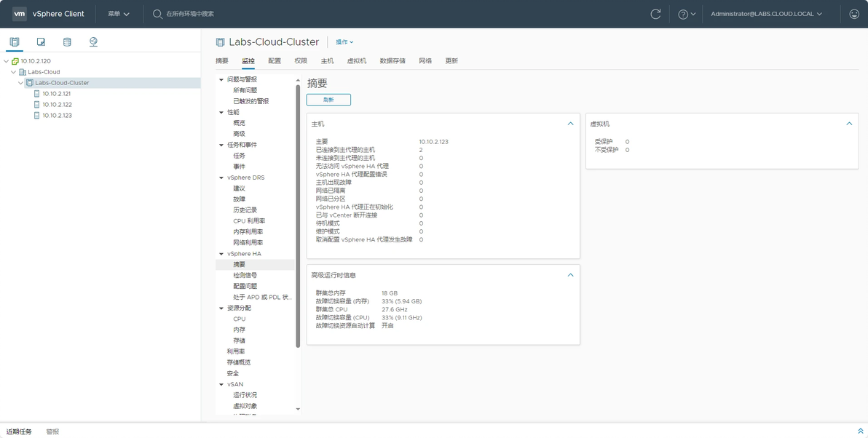This screenshot has height=438, width=868.
Task: Open 已触发的警报 in the monitor menu
Action: coord(251,101)
